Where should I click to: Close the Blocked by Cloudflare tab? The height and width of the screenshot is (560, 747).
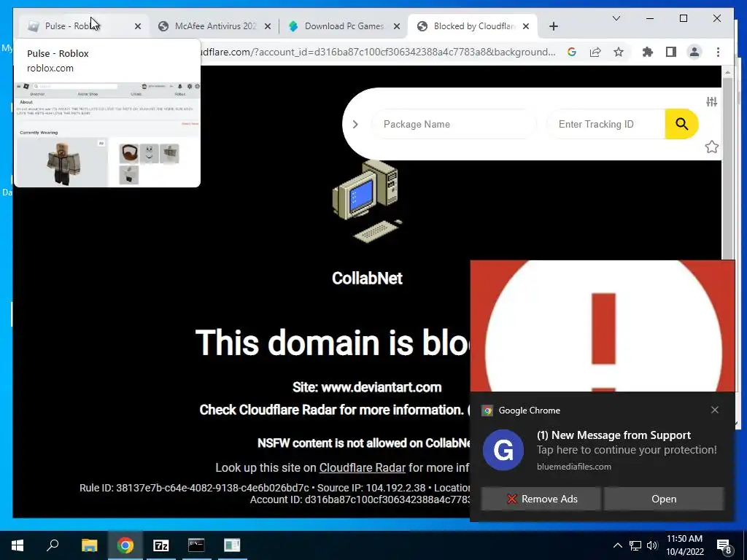pyautogui.click(x=526, y=27)
